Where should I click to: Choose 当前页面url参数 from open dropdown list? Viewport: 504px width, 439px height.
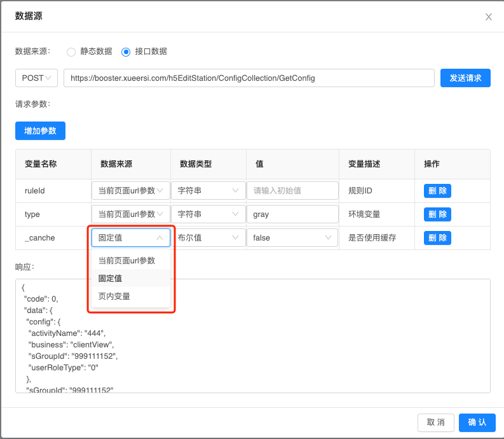coord(126,261)
